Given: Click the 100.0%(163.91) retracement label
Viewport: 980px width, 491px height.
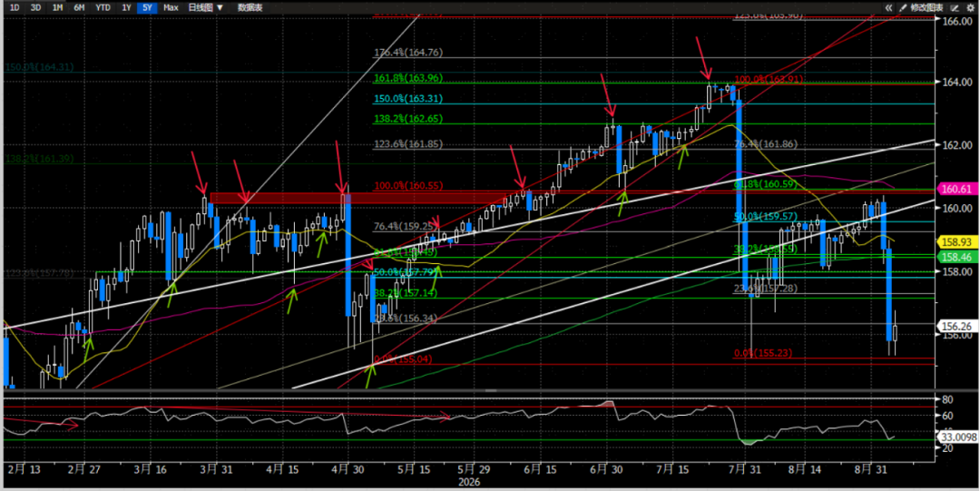Looking at the screenshot, I should point(769,80).
